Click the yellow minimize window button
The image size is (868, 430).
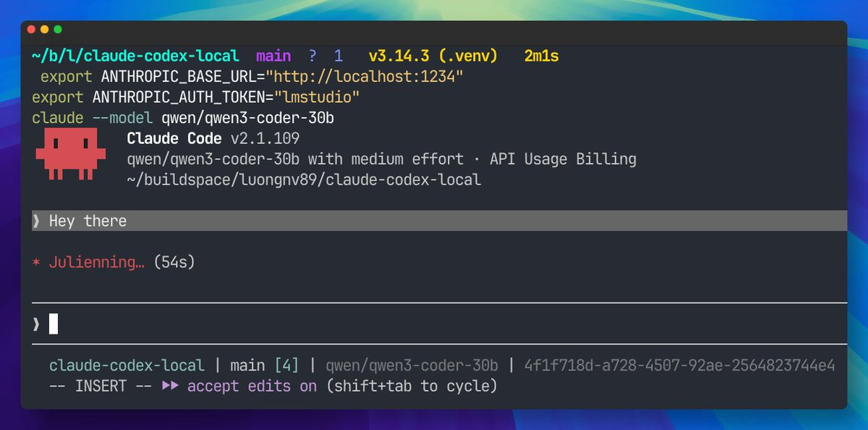pyautogui.click(x=44, y=30)
